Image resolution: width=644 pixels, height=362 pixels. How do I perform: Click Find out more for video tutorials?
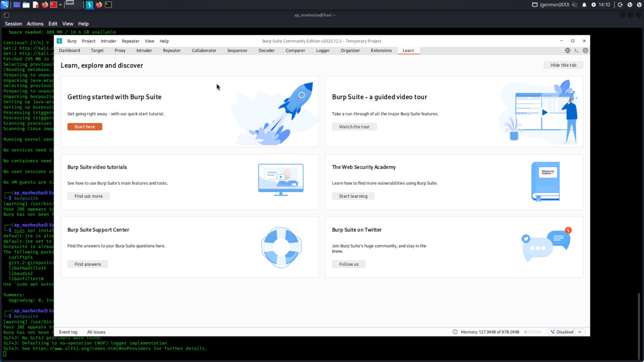(89, 196)
